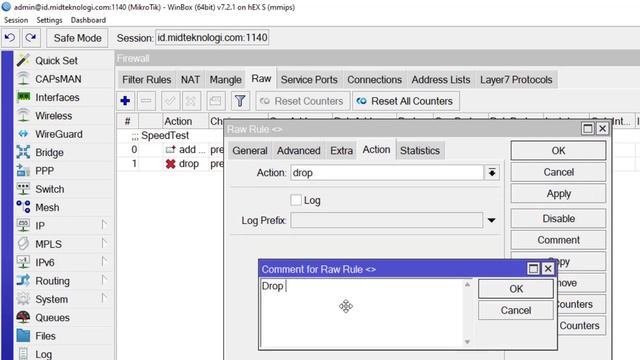Open the filter funnel icon
This screenshot has width=640, height=360.
(240, 101)
